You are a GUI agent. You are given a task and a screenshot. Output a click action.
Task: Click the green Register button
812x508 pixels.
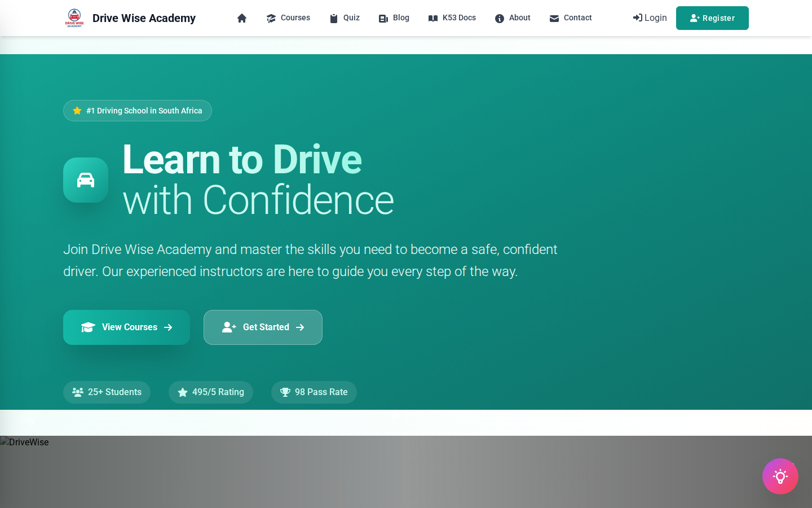click(x=712, y=18)
